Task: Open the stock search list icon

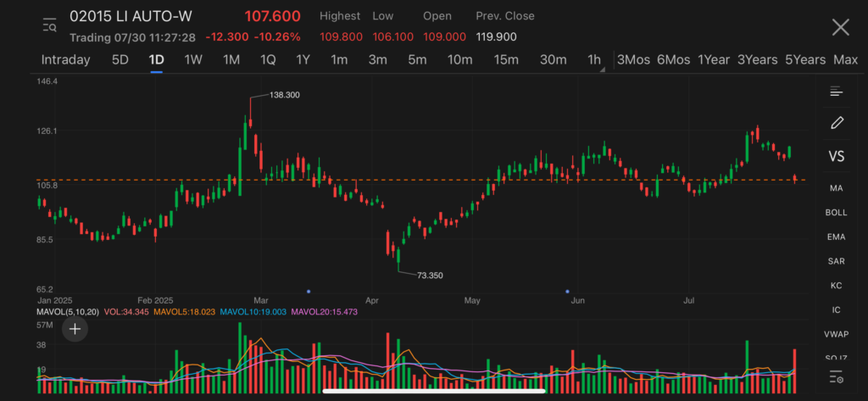Action: (50, 25)
